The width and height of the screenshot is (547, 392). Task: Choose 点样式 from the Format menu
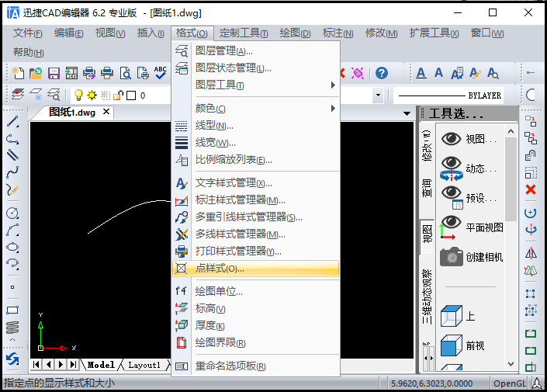[256, 269]
